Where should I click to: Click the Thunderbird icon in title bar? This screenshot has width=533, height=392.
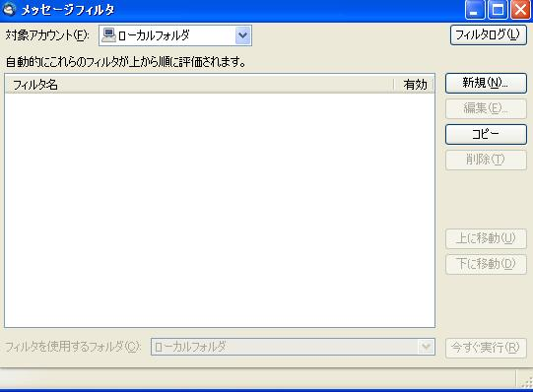pyautogui.click(x=9, y=9)
